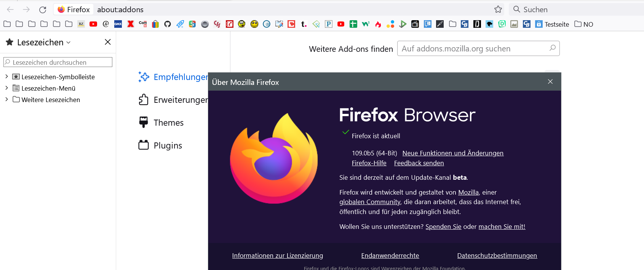Open the black TV bookmark icon
This screenshot has height=270, width=644.
coord(415,24)
